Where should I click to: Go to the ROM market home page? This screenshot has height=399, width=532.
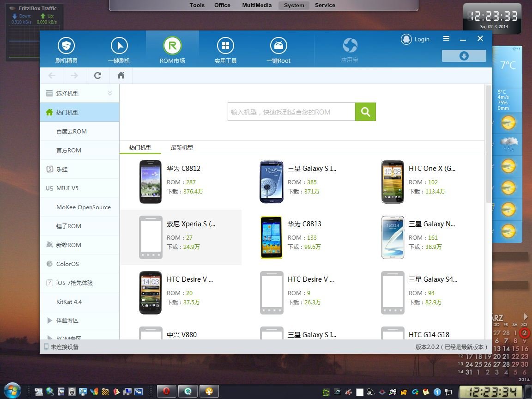coord(121,75)
